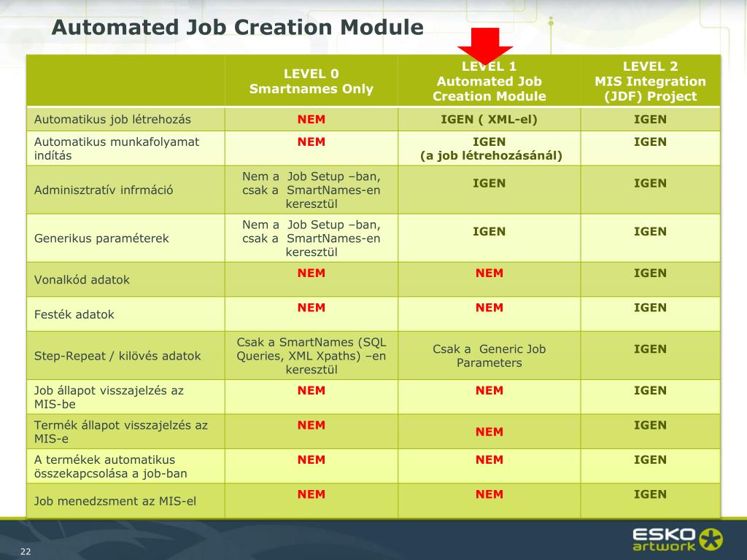Click Level 1 NEM in the Festék adatok row

point(489,308)
